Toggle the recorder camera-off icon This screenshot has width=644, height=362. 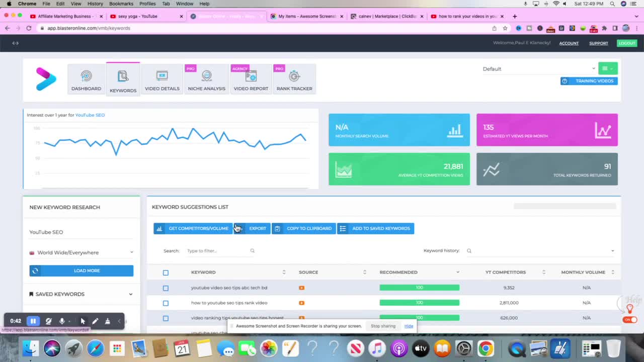coord(48,321)
